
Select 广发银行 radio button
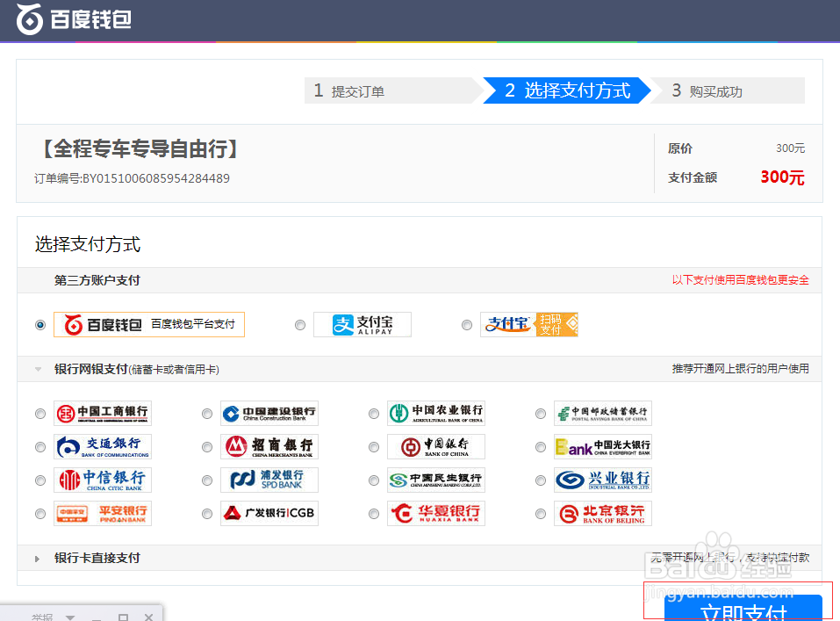[x=207, y=514]
